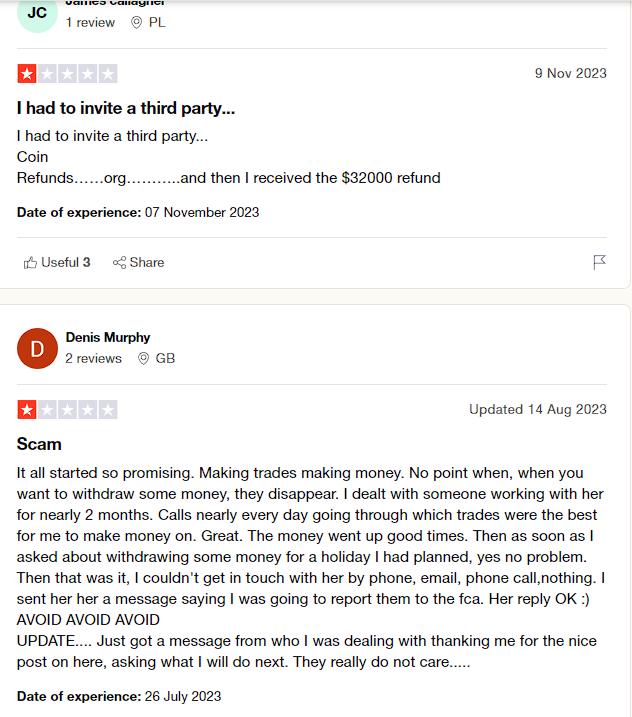Click the Scam review body text
Screen dimensions: 632x717
311,567
